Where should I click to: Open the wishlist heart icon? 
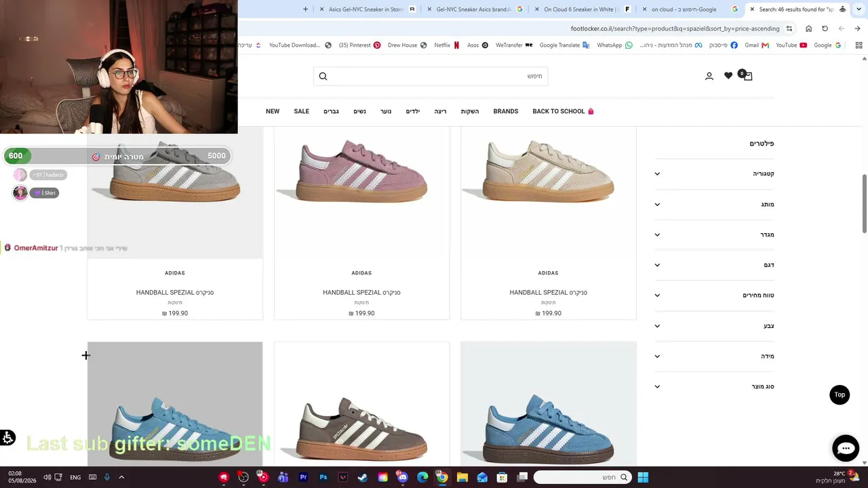pyautogui.click(x=728, y=76)
